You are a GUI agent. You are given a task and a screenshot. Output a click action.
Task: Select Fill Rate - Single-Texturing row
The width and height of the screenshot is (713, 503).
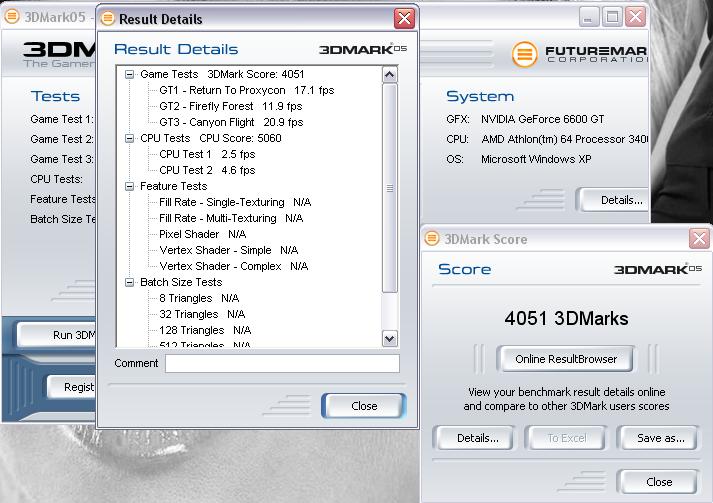(235, 202)
